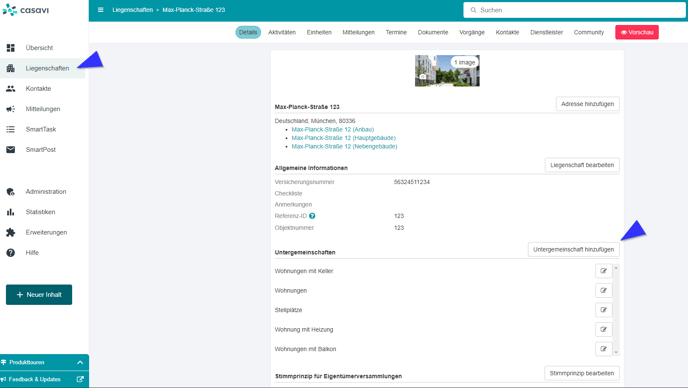Switch to the Vorgänge tab
The width and height of the screenshot is (688, 388).
[x=472, y=32]
